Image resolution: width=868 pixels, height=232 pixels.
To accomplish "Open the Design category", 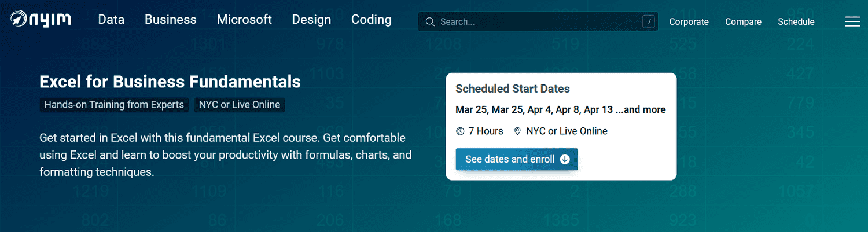I will click(311, 20).
